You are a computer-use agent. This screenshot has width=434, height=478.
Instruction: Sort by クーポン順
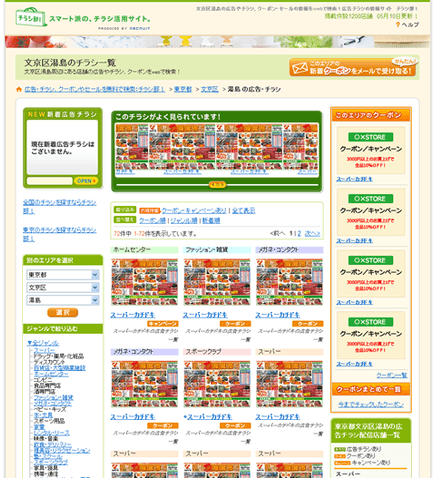[152, 221]
